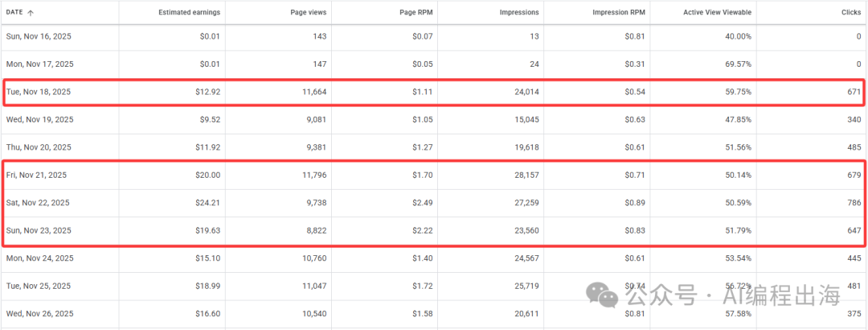Viewport: 868px width, 330px height.
Task: Click the $0.89 Impression RPM value
Action: (x=635, y=203)
